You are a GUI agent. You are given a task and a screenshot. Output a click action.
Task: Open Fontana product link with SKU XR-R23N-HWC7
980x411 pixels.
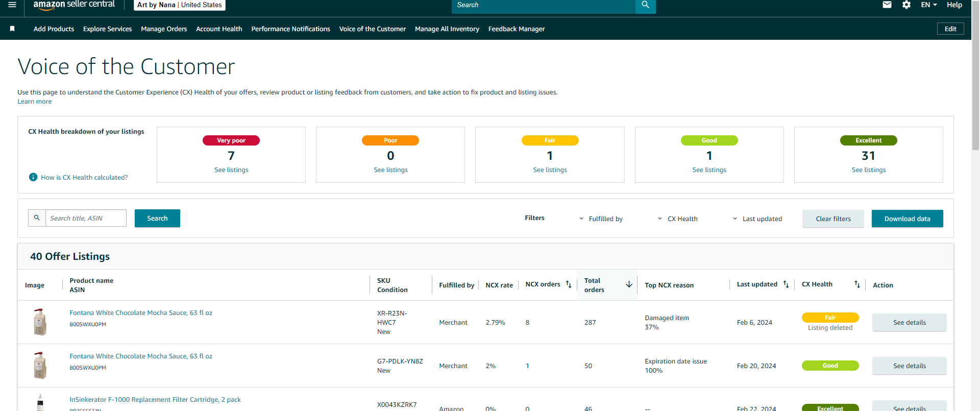coord(141,313)
